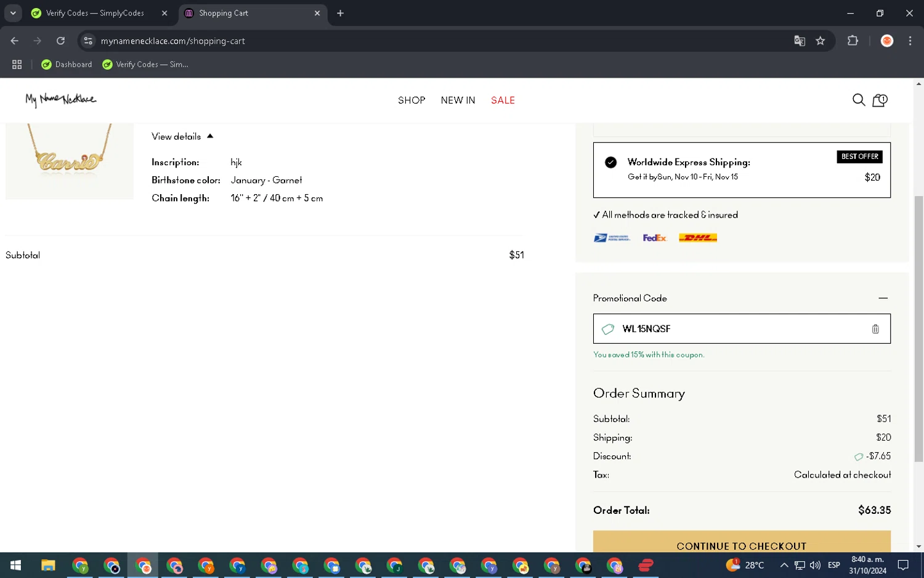Bookmark this page with star
This screenshot has width=924, height=578.
[820, 41]
